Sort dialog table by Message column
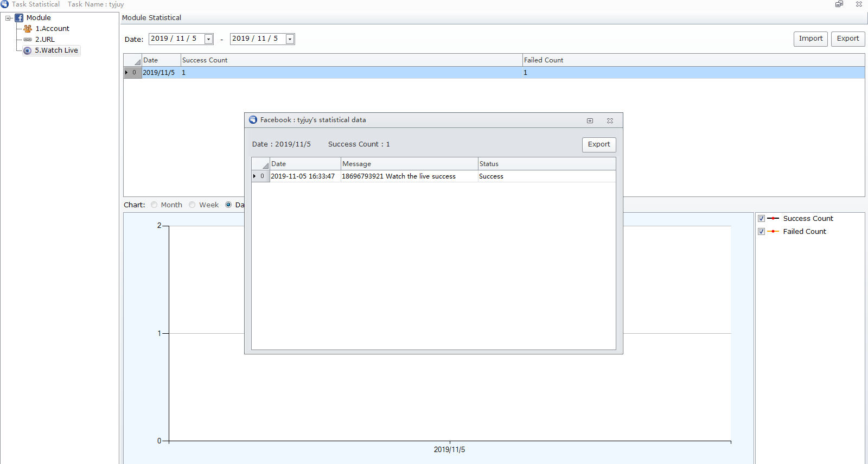Image resolution: width=868 pixels, height=464 pixels. (x=410, y=164)
